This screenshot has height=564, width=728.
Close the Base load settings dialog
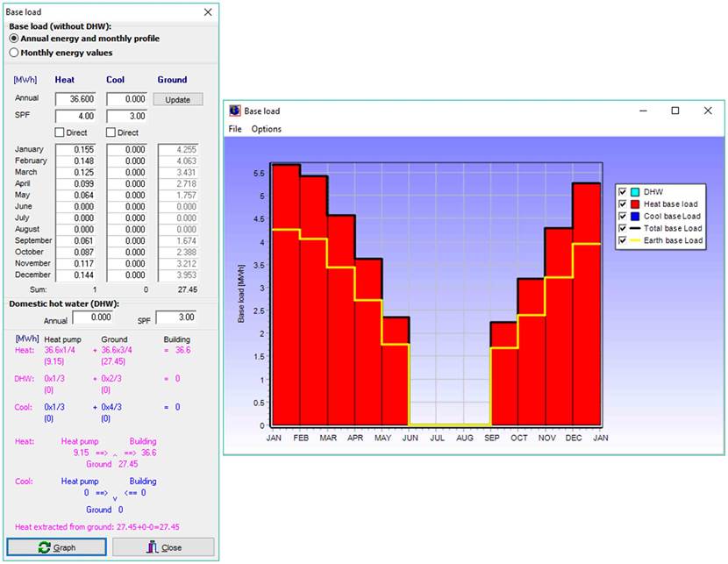click(208, 12)
